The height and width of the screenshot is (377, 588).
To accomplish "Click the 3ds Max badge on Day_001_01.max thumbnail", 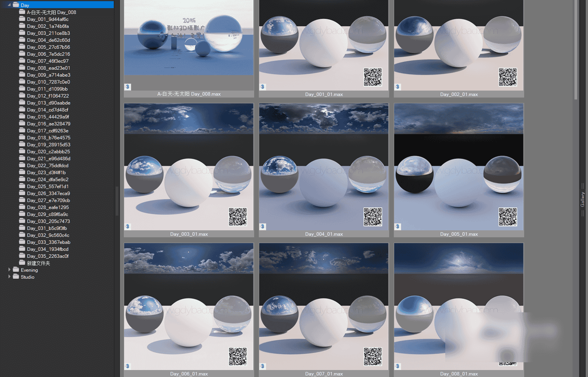I will (262, 87).
